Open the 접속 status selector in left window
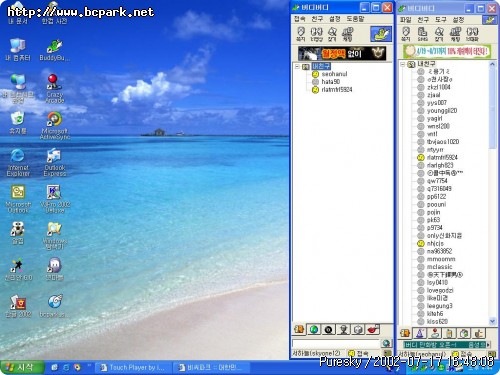 pyautogui.click(x=358, y=353)
